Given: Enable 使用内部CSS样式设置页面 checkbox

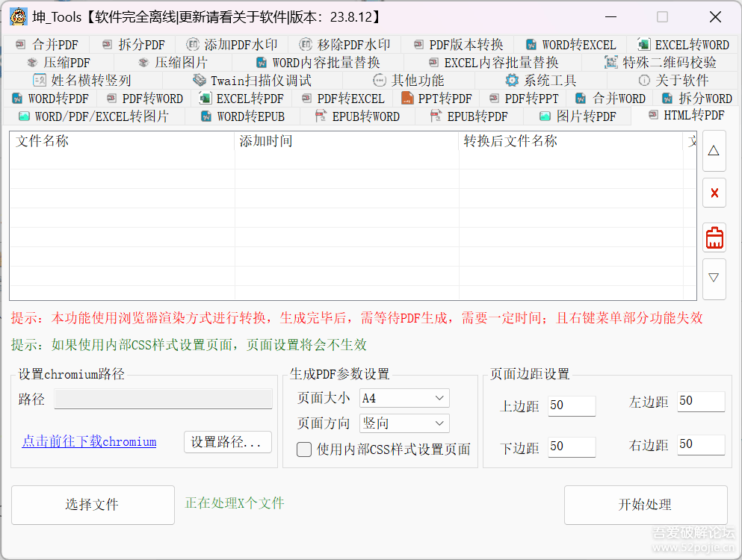Looking at the screenshot, I should pyautogui.click(x=304, y=449).
